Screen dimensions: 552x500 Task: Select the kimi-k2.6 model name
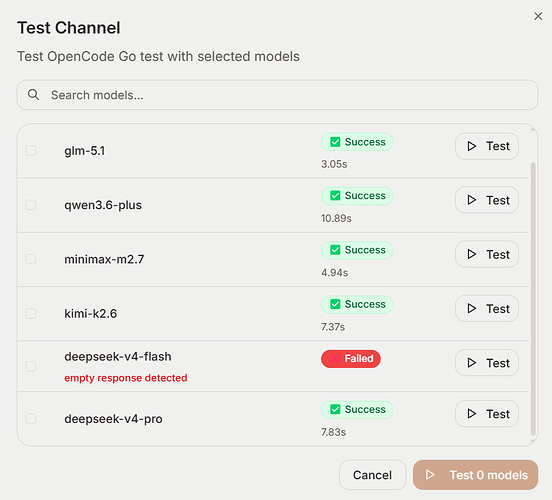pos(90,313)
